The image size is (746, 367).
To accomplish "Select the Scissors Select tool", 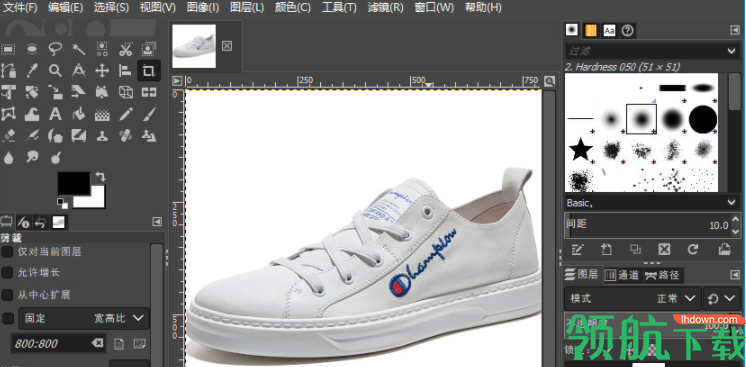I will point(125,49).
